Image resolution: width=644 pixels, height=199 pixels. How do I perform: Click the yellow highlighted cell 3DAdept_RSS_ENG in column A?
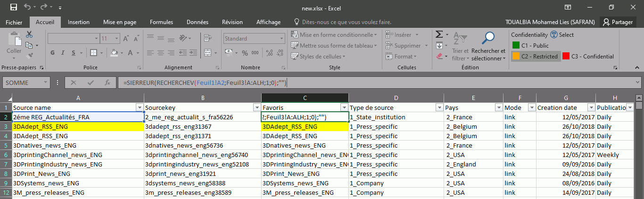78,126
